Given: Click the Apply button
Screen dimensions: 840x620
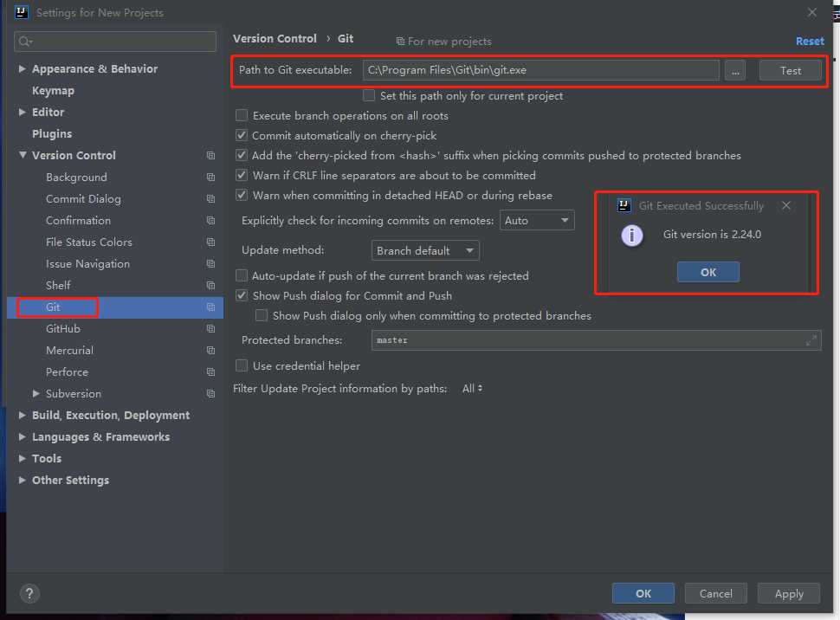Looking at the screenshot, I should tap(789, 593).
